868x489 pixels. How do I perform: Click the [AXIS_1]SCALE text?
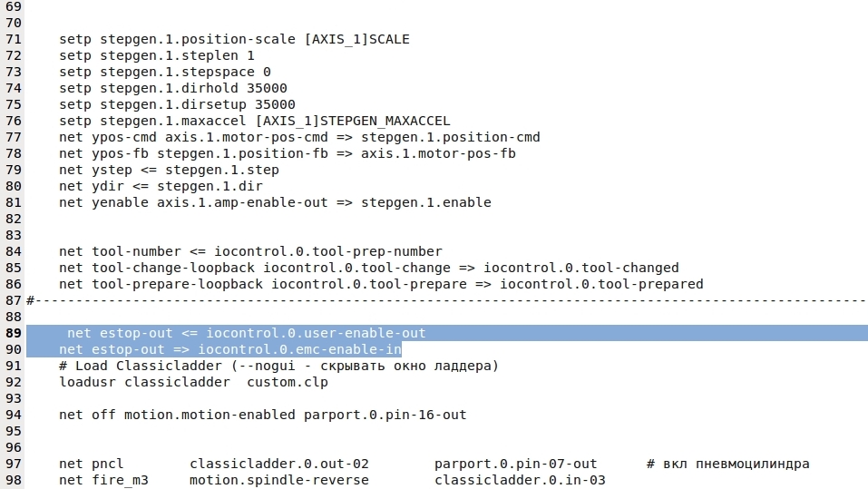tap(332, 40)
